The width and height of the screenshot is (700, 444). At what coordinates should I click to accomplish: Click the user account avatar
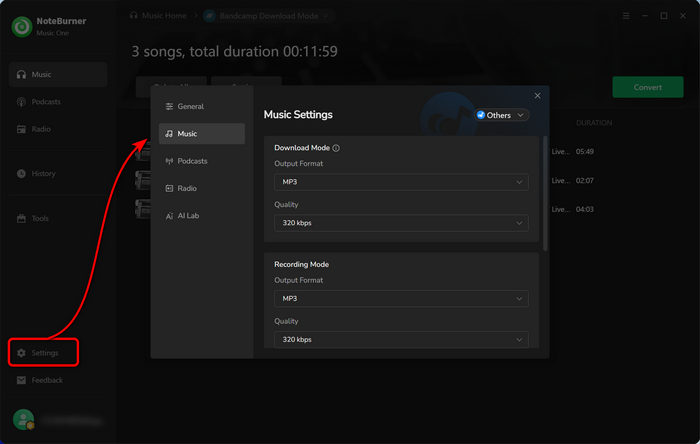(23, 419)
